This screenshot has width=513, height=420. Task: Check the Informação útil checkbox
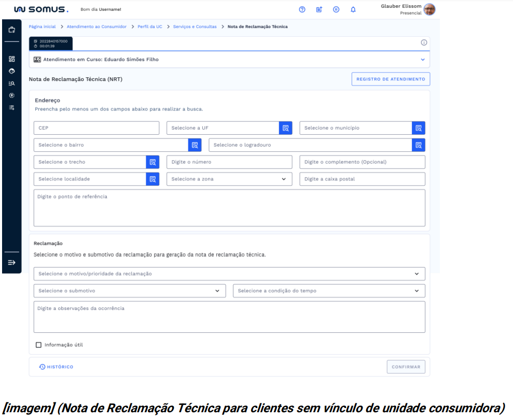pos(38,345)
